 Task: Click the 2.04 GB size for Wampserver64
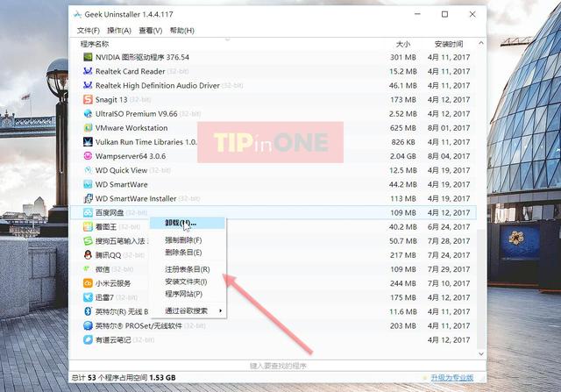(403, 156)
